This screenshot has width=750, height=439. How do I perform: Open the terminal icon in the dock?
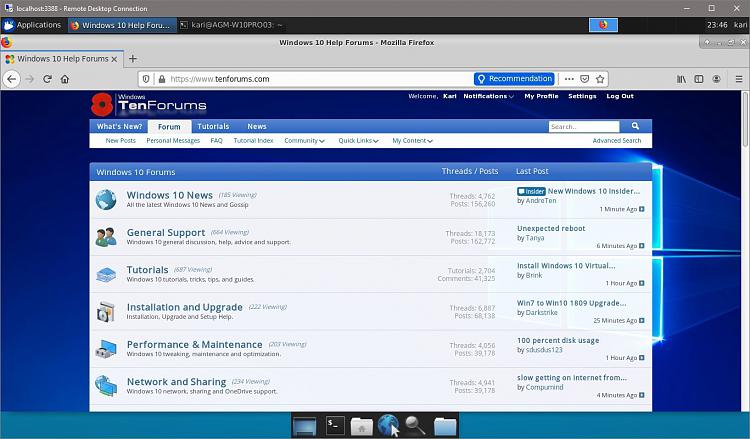coord(335,425)
